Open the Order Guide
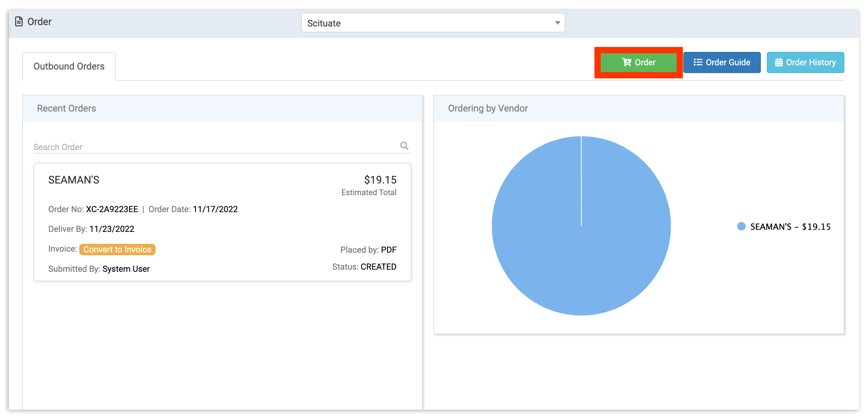The width and height of the screenshot is (868, 420). point(722,62)
